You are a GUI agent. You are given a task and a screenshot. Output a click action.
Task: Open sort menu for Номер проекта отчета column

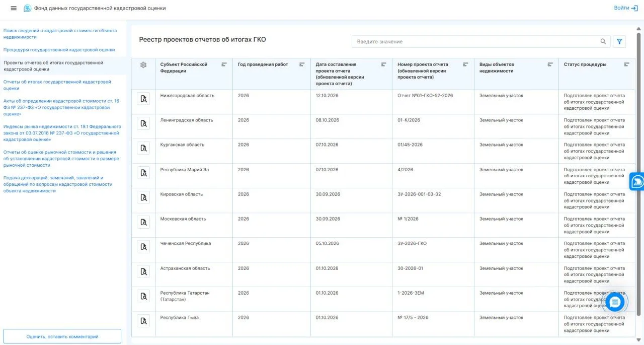[x=465, y=64]
